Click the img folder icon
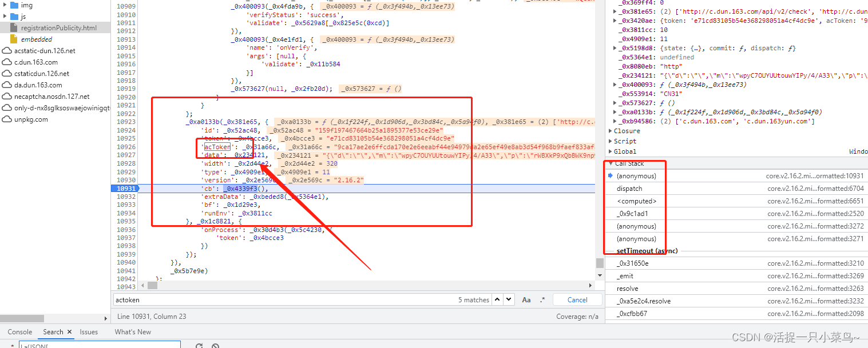This screenshot has width=868, height=348. coord(14,5)
